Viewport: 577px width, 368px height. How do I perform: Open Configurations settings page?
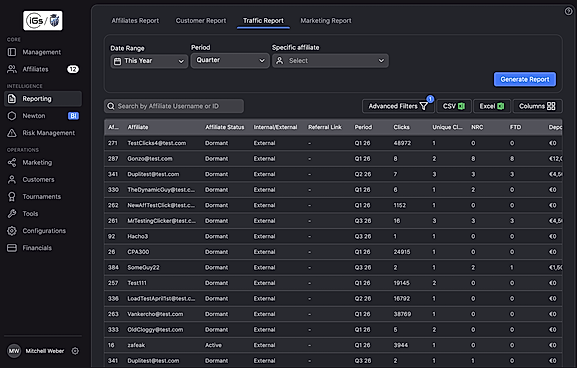coord(44,231)
